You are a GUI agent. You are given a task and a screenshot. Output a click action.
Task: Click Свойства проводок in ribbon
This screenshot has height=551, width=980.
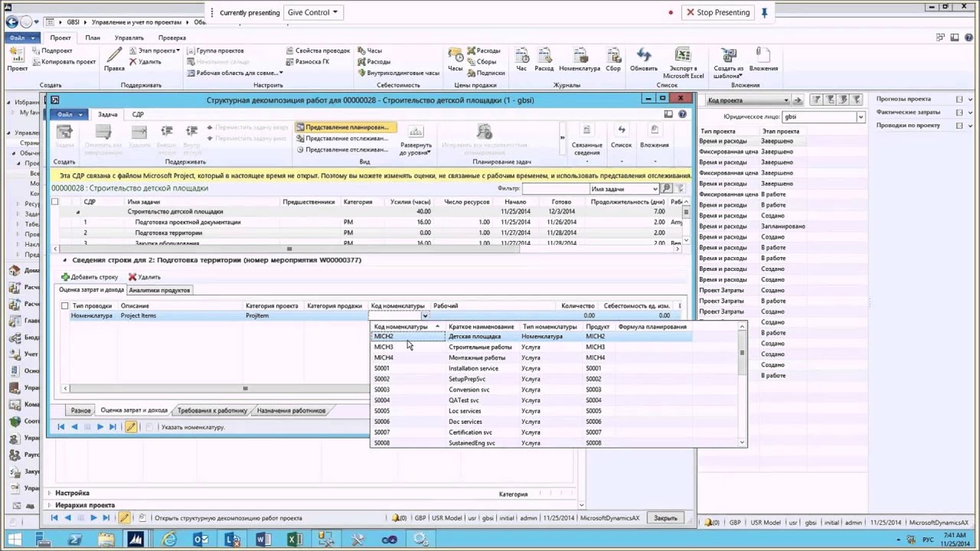click(318, 51)
